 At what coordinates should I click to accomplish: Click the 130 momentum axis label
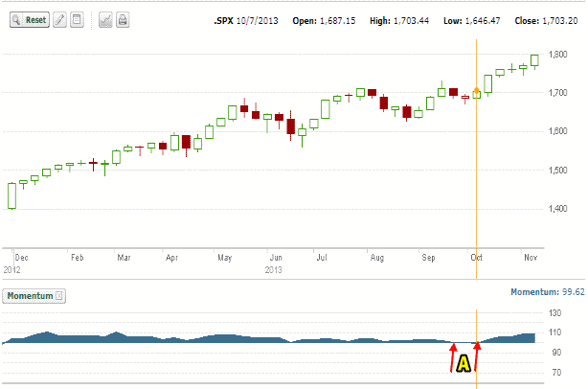[555, 313]
